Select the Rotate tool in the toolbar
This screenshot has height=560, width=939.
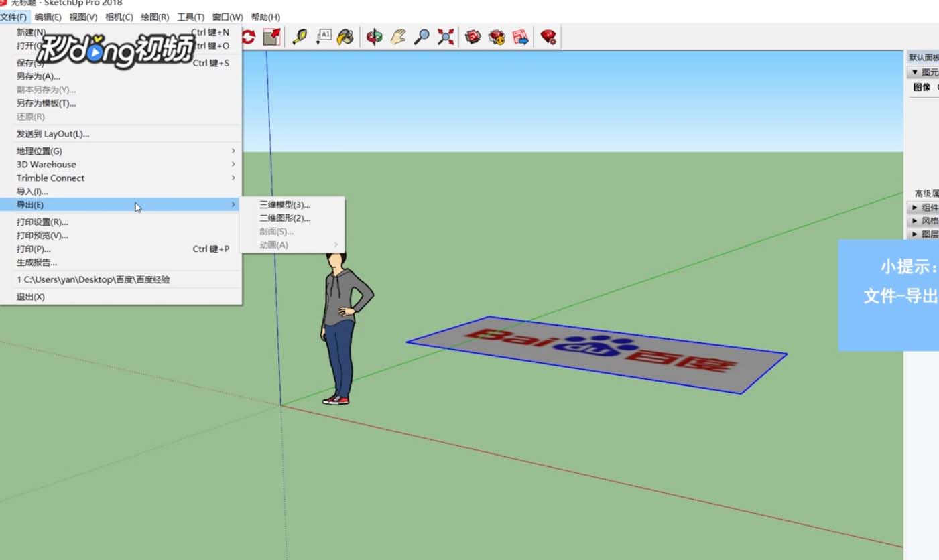tap(249, 37)
